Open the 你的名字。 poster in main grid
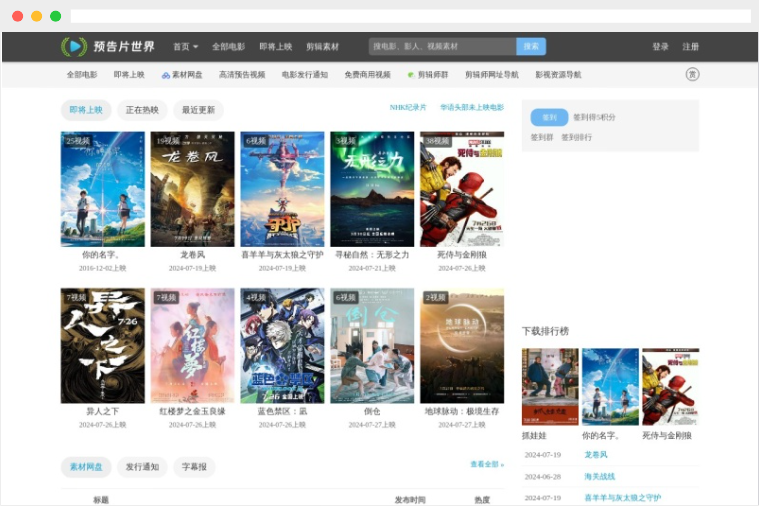759x506 pixels. (103, 189)
